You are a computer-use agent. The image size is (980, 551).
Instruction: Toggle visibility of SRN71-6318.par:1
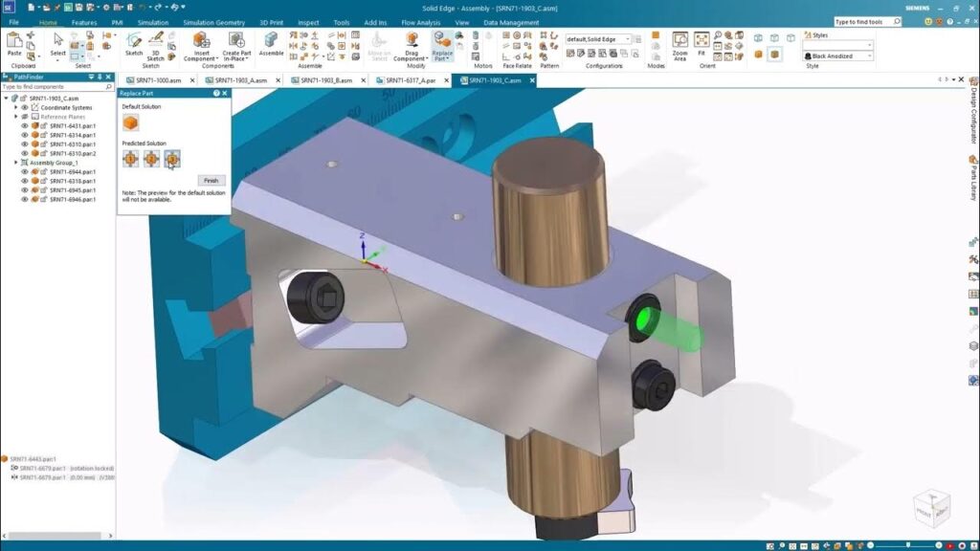click(25, 181)
